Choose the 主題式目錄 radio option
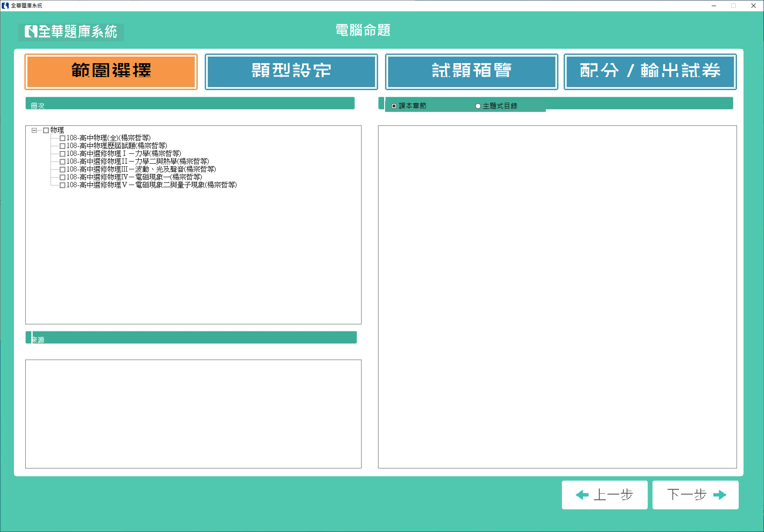The width and height of the screenshot is (764, 532). click(x=478, y=106)
